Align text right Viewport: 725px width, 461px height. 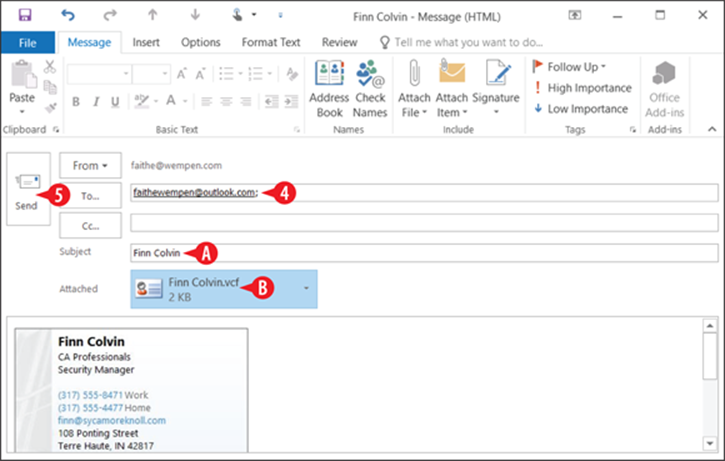pyautogui.click(x=246, y=101)
